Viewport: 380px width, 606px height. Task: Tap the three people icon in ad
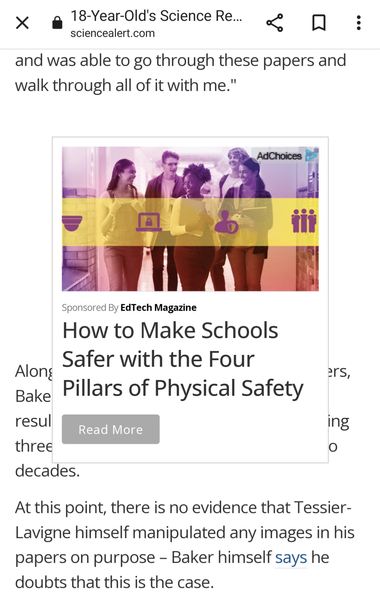point(304,221)
